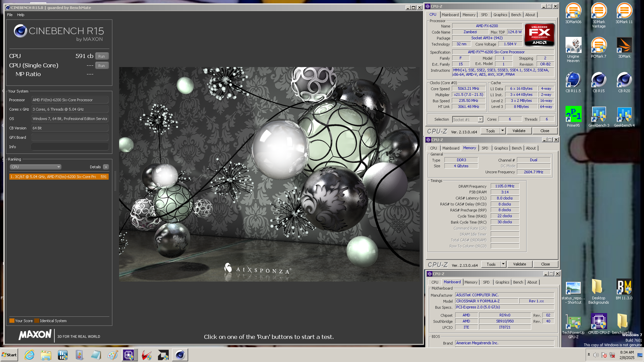Click the black AMD arrow taskbar icon

pyautogui.click(x=163, y=355)
